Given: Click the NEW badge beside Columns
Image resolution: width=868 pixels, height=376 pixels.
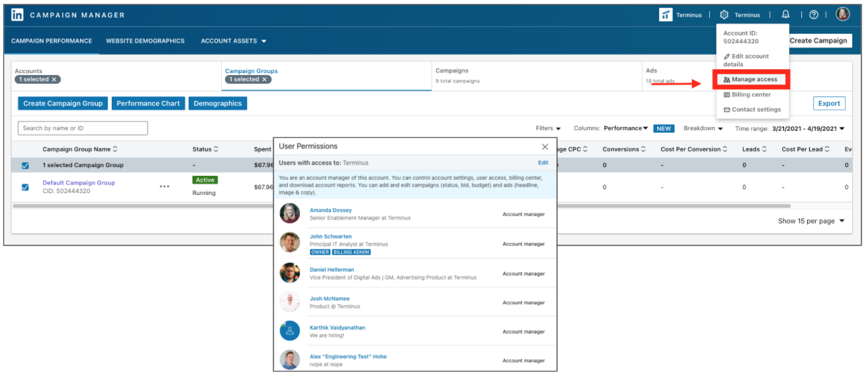Looking at the screenshot, I should tap(664, 128).
